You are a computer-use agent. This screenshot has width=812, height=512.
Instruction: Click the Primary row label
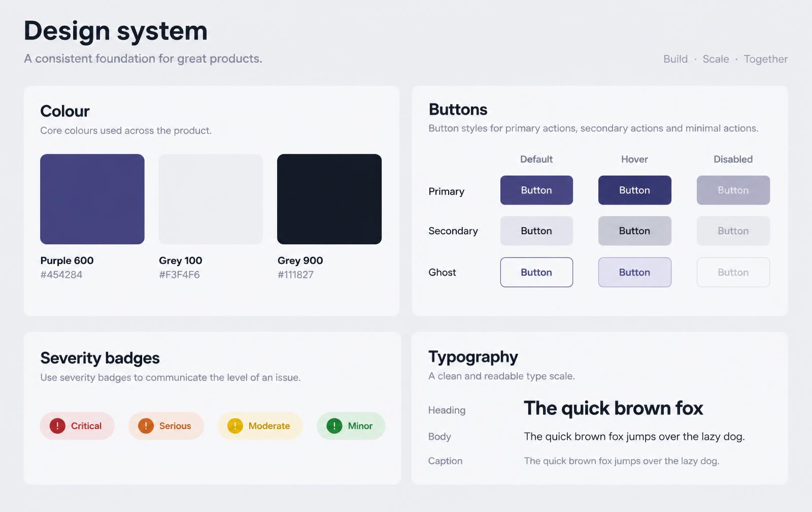point(446,191)
